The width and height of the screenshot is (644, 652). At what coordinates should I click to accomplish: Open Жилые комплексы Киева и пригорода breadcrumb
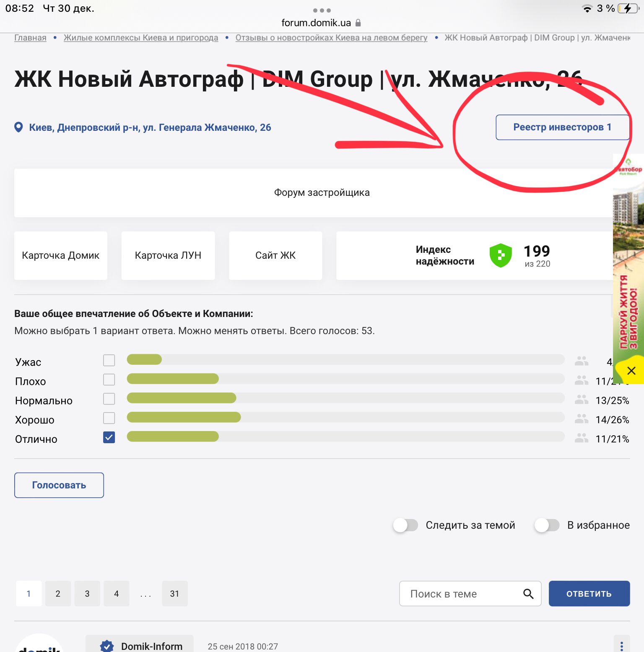pyautogui.click(x=141, y=38)
